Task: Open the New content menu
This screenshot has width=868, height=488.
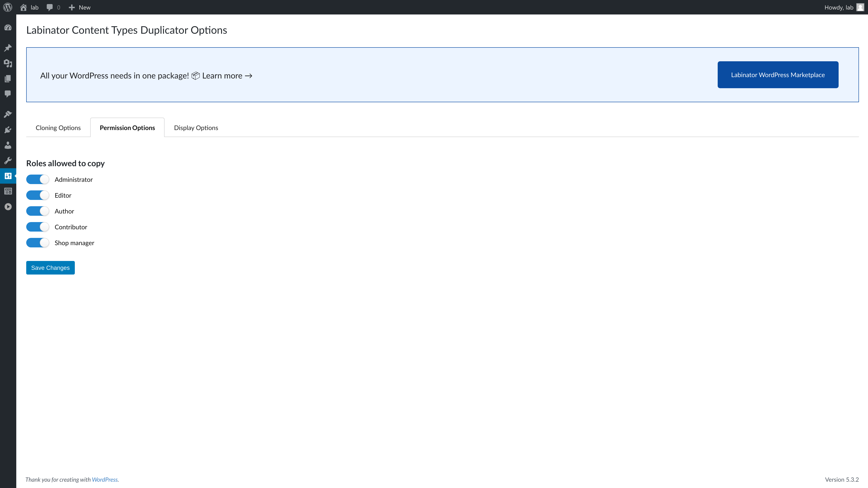Action: (80, 7)
